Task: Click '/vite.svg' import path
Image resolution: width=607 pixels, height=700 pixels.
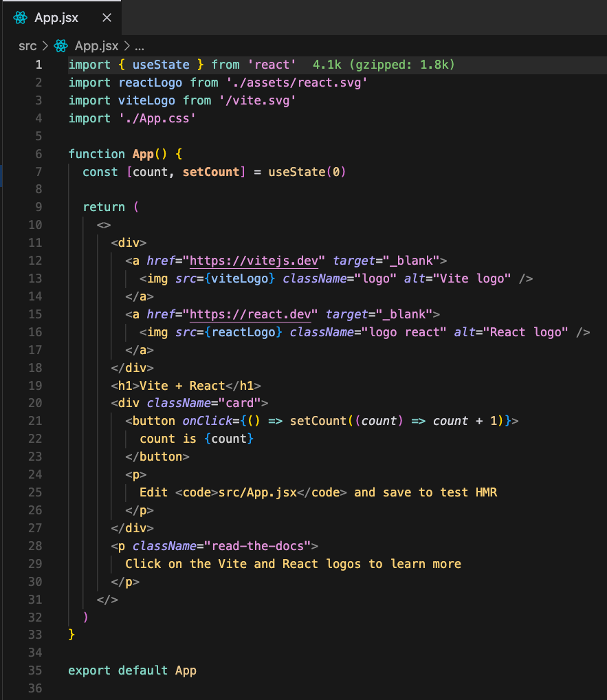Action: [258, 100]
